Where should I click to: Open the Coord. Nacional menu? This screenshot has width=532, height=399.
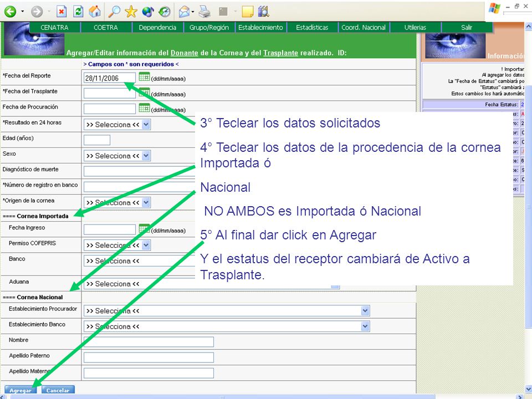click(x=364, y=28)
